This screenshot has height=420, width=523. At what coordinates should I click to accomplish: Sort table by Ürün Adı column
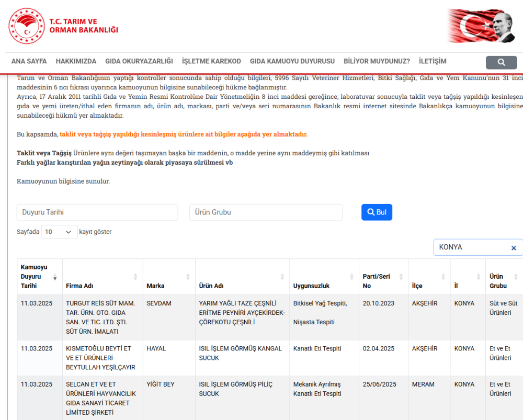(282, 277)
